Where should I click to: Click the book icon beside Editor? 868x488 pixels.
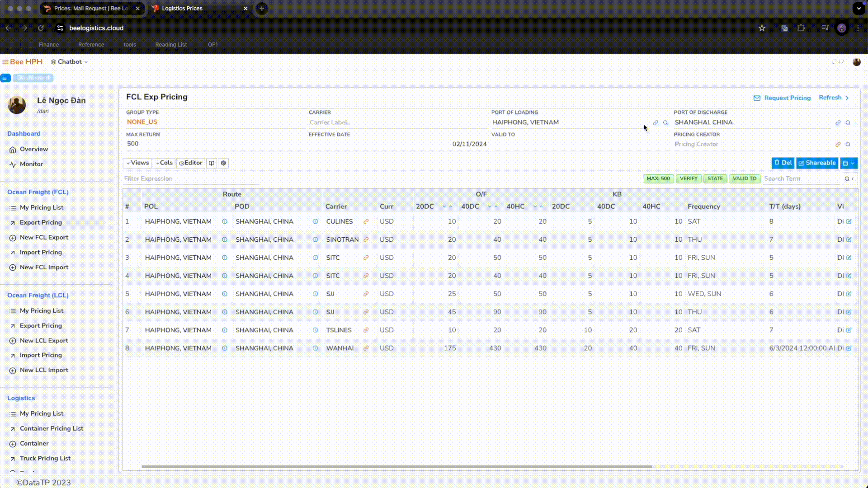pyautogui.click(x=211, y=163)
